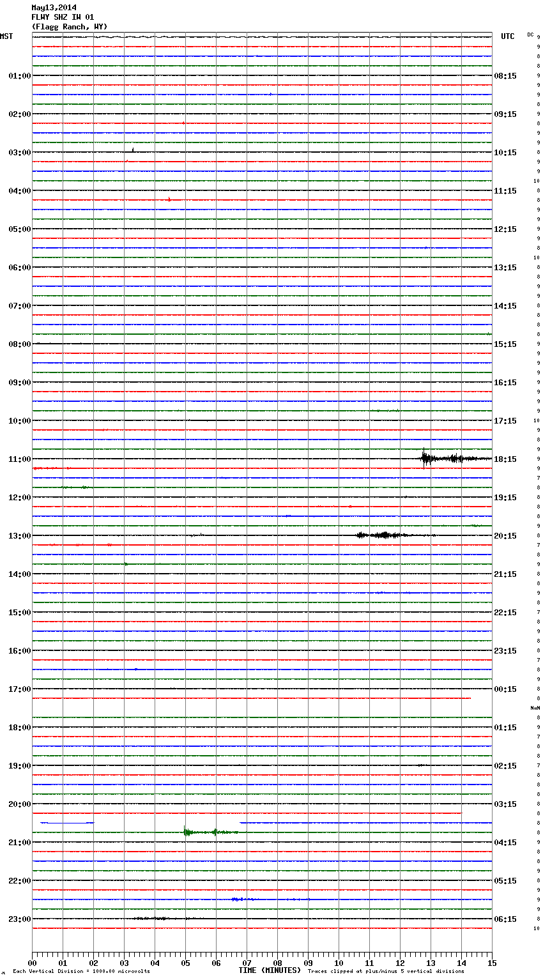Click the 01:15 UTC time label
The height and width of the screenshot is (980, 543).
click(505, 728)
